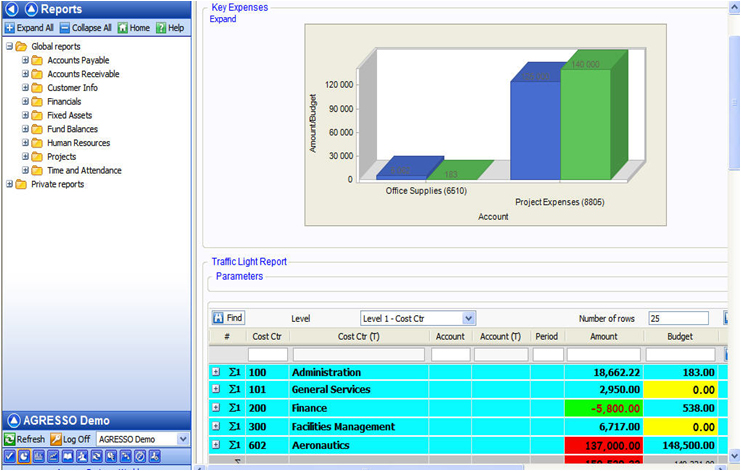Collapse the Global reports tree node

pos(9,46)
